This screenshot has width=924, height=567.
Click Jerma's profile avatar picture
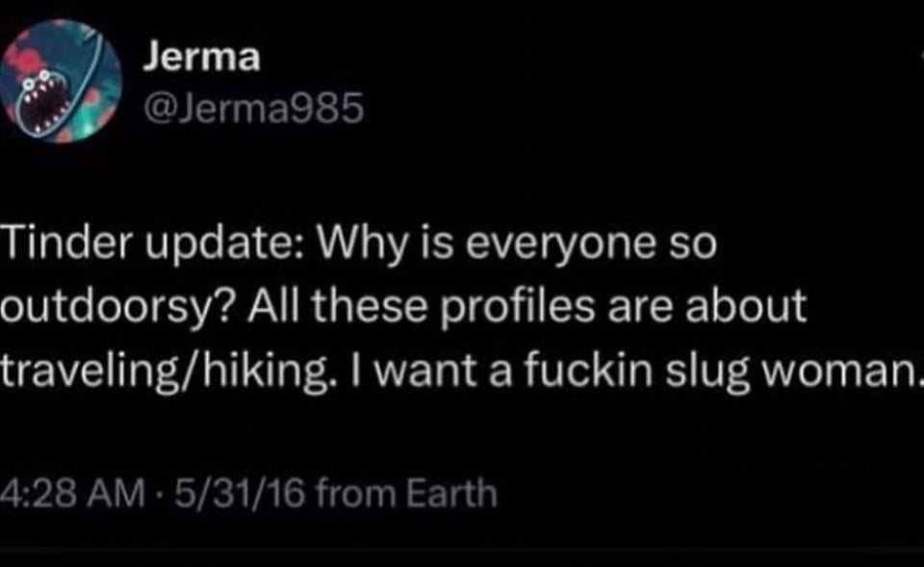[x=61, y=82]
